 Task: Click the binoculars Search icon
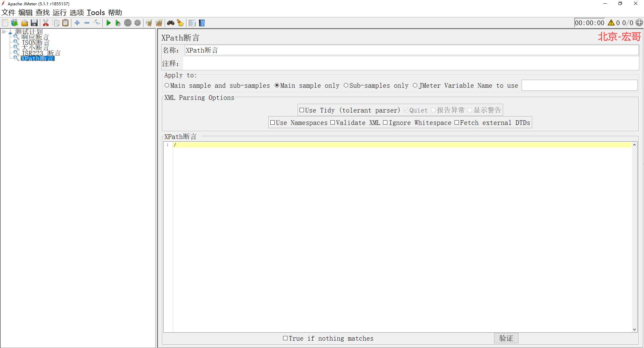[x=171, y=23]
